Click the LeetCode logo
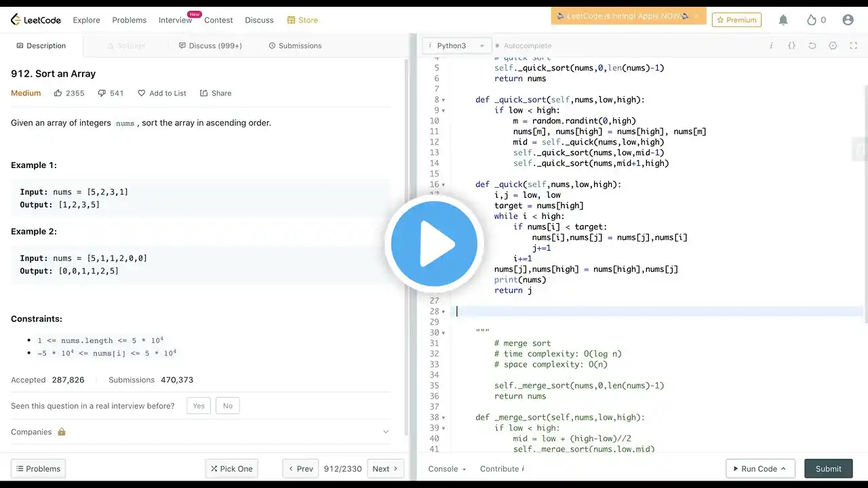Viewport: 868px width, 488px height. click(36, 20)
